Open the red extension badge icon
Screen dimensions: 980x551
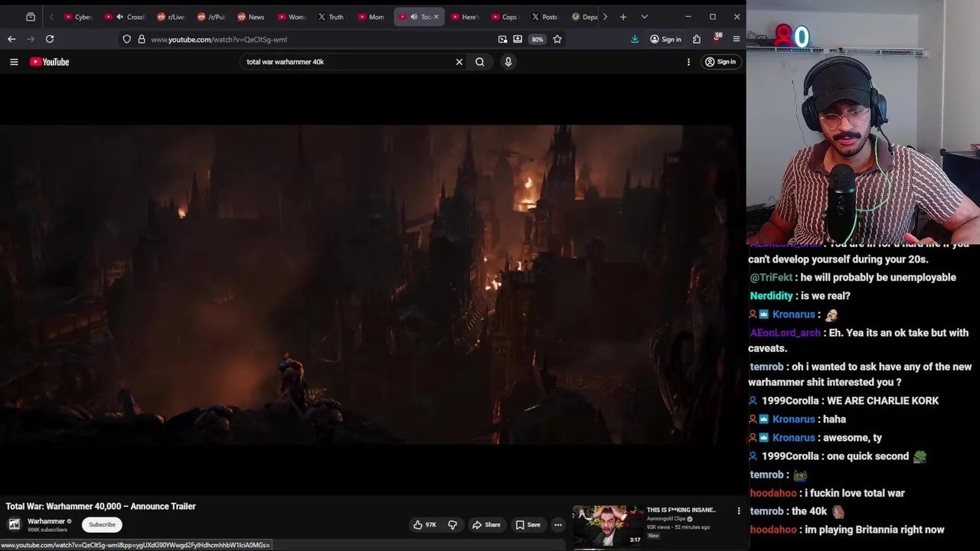717,38
